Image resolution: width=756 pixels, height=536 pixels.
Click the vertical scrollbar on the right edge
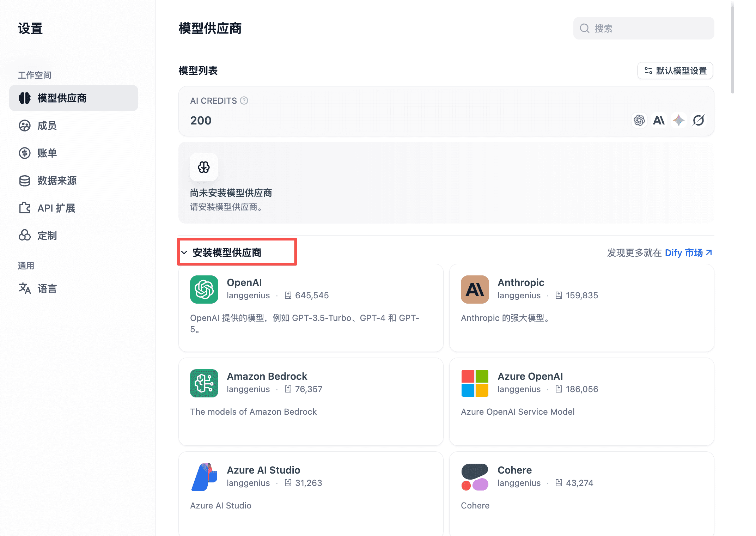pos(733,48)
